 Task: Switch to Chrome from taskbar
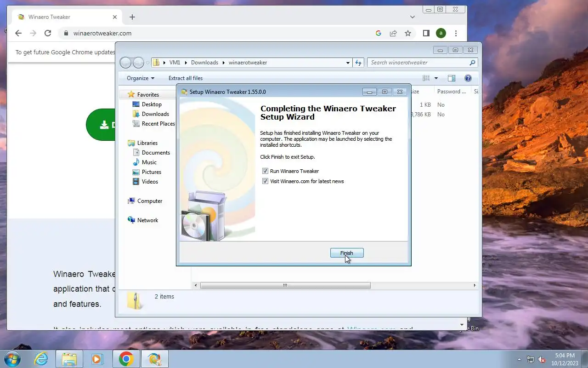(x=126, y=359)
